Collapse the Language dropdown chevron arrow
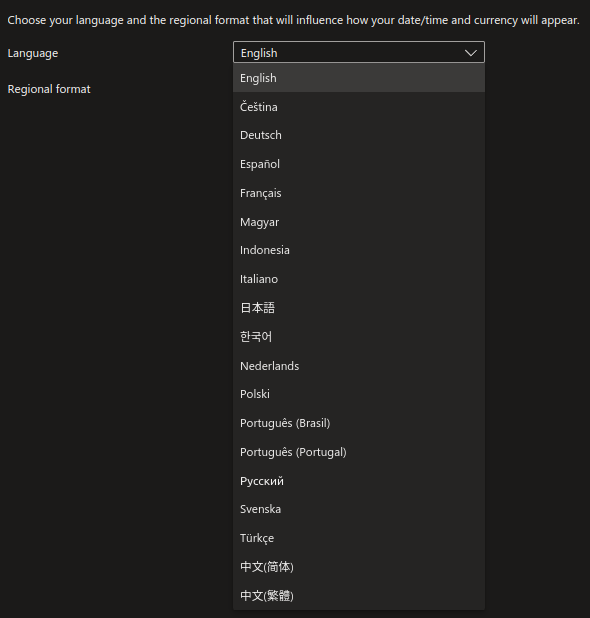This screenshot has width=590, height=618. tap(471, 53)
